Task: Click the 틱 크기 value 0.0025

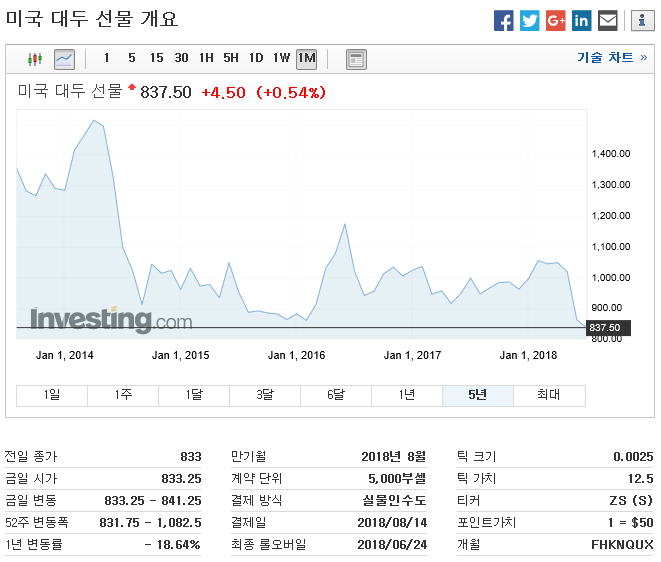Action: [633, 457]
